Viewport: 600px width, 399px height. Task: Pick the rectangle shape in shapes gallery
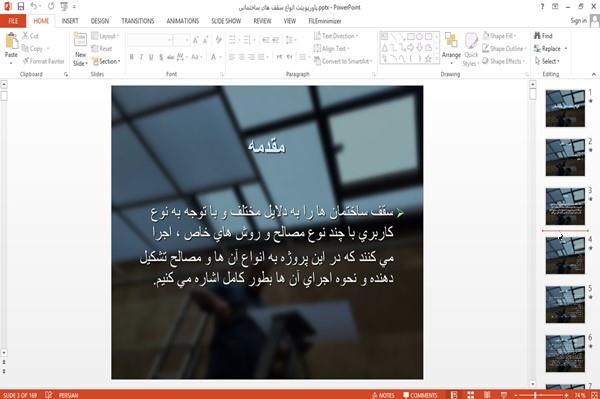pos(411,37)
